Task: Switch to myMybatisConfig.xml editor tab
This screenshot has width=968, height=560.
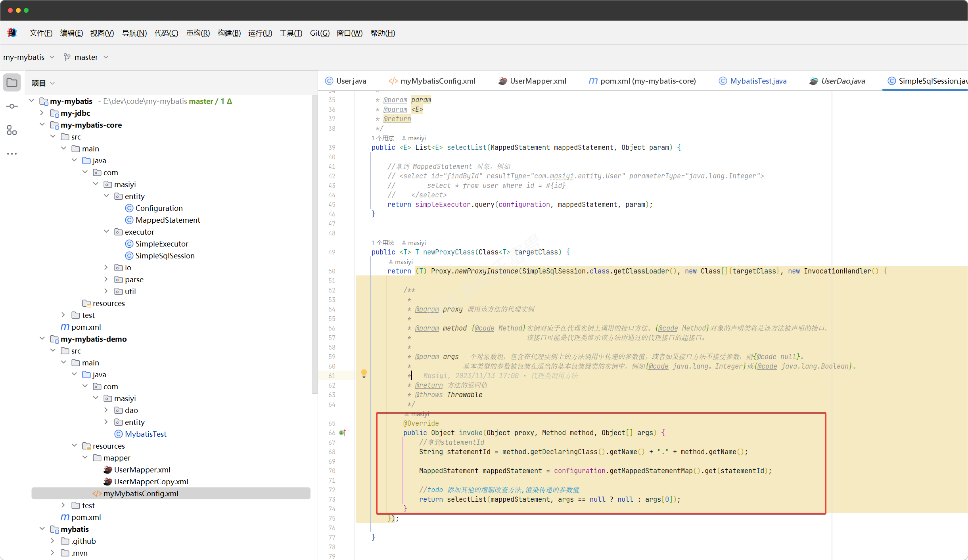Action: click(x=432, y=81)
